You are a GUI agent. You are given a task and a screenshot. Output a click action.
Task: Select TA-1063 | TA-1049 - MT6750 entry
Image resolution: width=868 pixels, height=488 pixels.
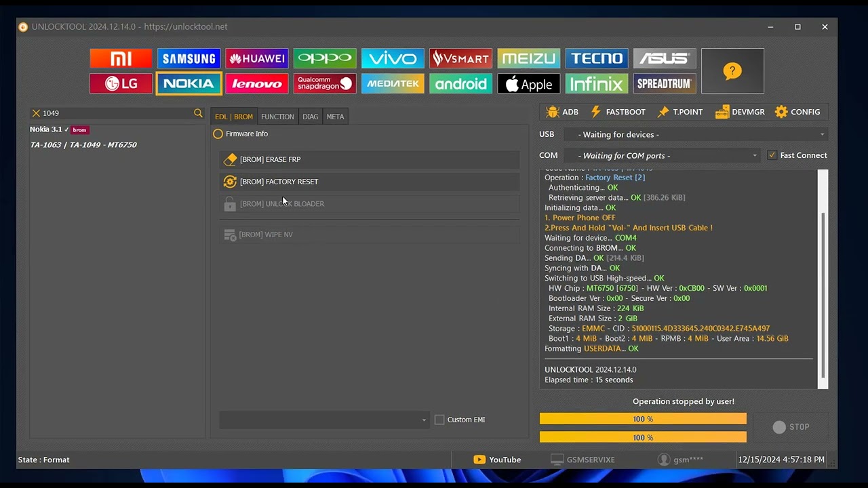tap(83, 145)
